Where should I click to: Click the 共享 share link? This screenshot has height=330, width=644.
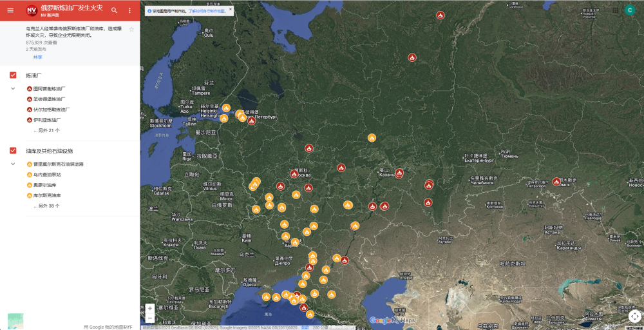38,57
